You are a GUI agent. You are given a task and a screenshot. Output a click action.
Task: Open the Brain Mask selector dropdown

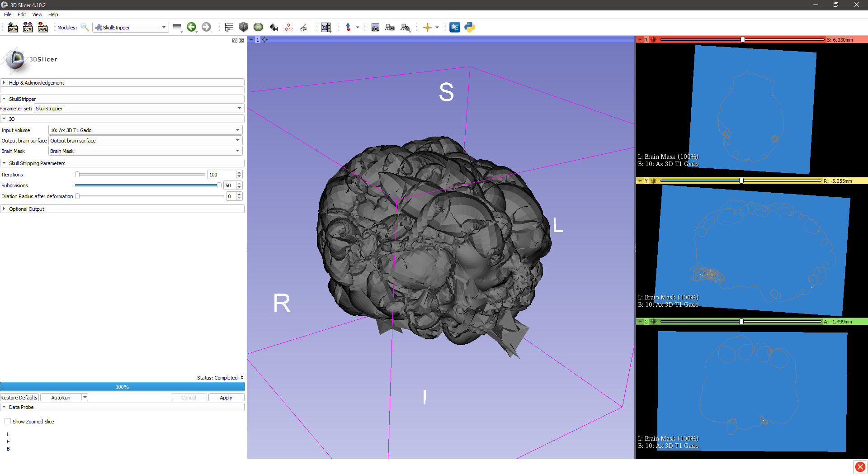click(x=145, y=151)
